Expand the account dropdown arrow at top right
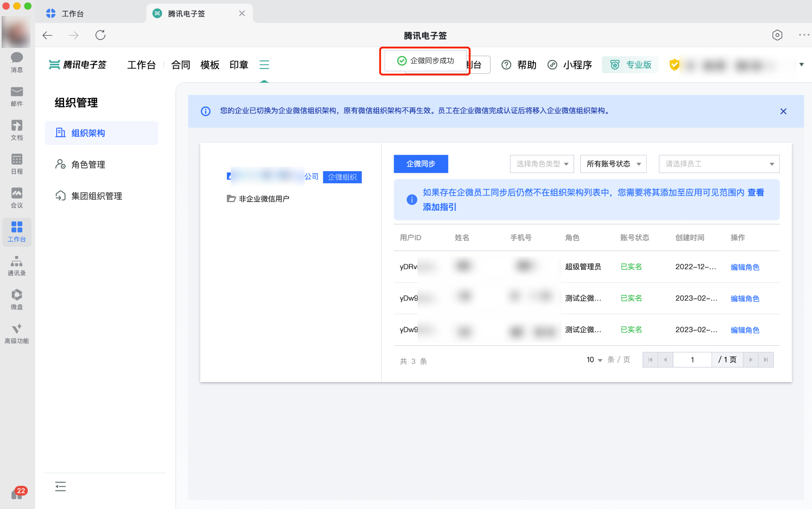Screen dimensions: 812x509 click(801, 65)
